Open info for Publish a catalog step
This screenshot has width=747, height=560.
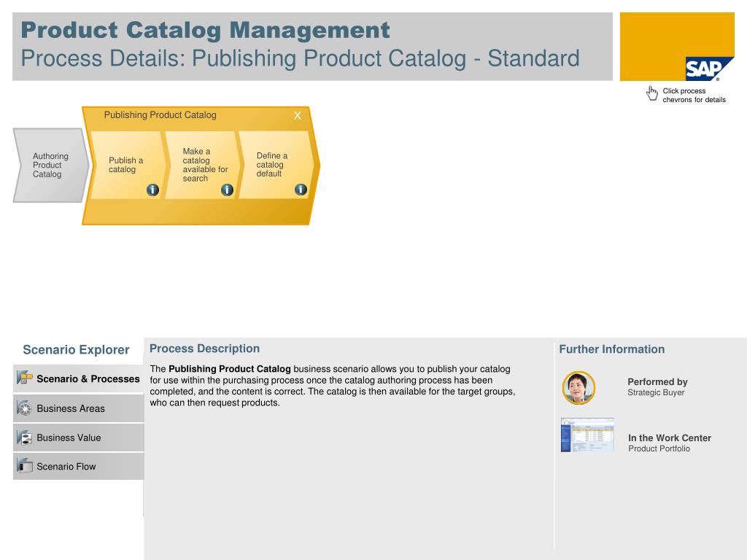coord(152,190)
